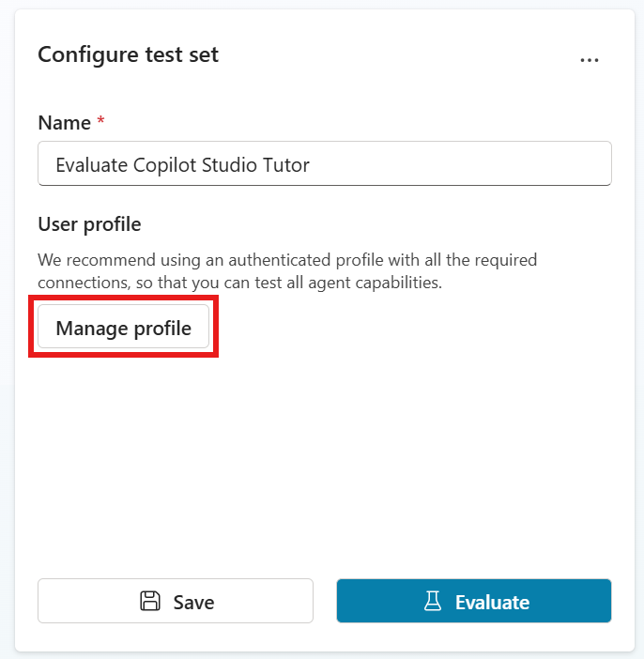Screen dimensions: 644x659
Task: Start evaluation with the Evaluate button
Action: coord(474,601)
